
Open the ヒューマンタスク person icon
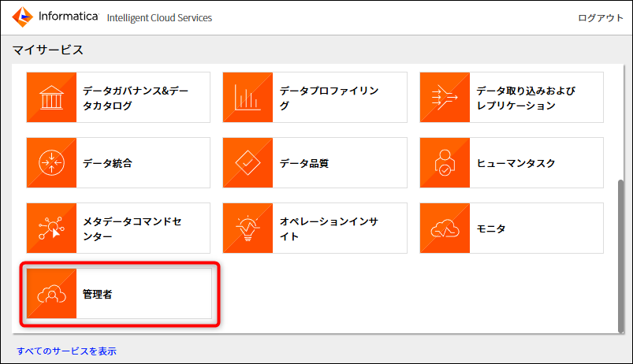[x=445, y=162]
